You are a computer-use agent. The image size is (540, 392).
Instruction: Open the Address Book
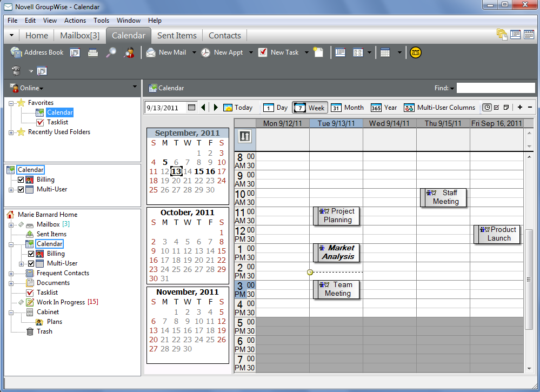coord(37,52)
